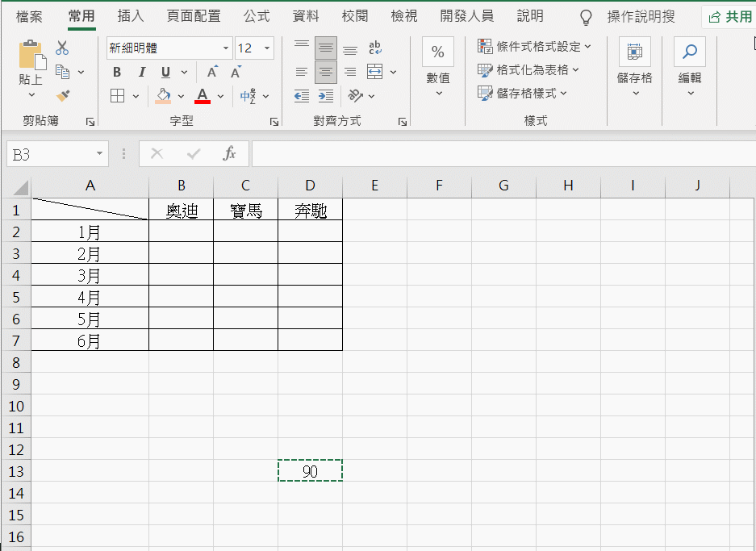Decrease font size with the smaller A
Screen dimensions: 756x551
click(x=236, y=72)
